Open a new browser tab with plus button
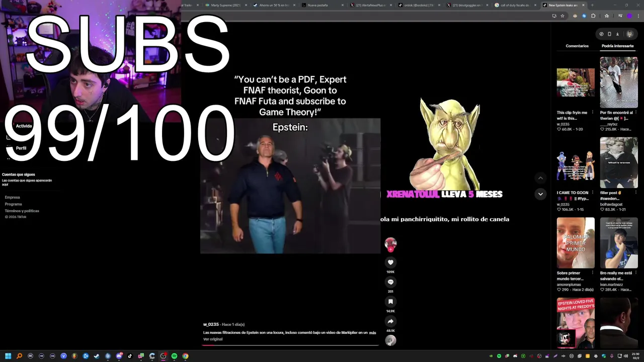The height and width of the screenshot is (362, 644). (x=592, y=5)
